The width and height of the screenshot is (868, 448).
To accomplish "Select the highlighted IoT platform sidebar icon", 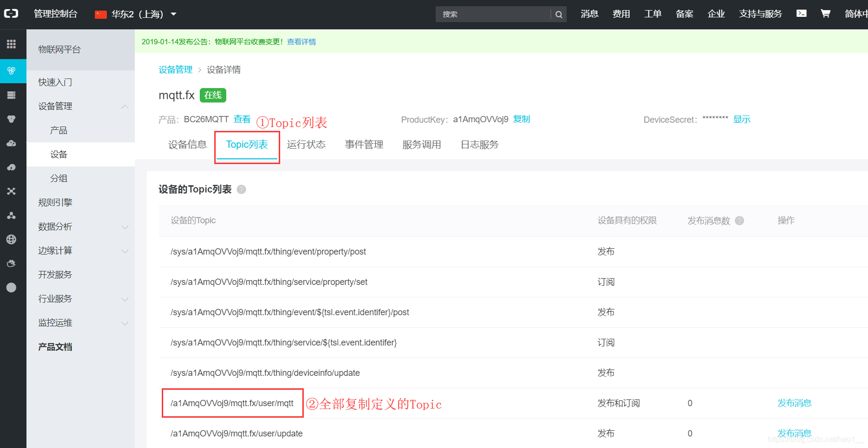I will (x=12, y=71).
